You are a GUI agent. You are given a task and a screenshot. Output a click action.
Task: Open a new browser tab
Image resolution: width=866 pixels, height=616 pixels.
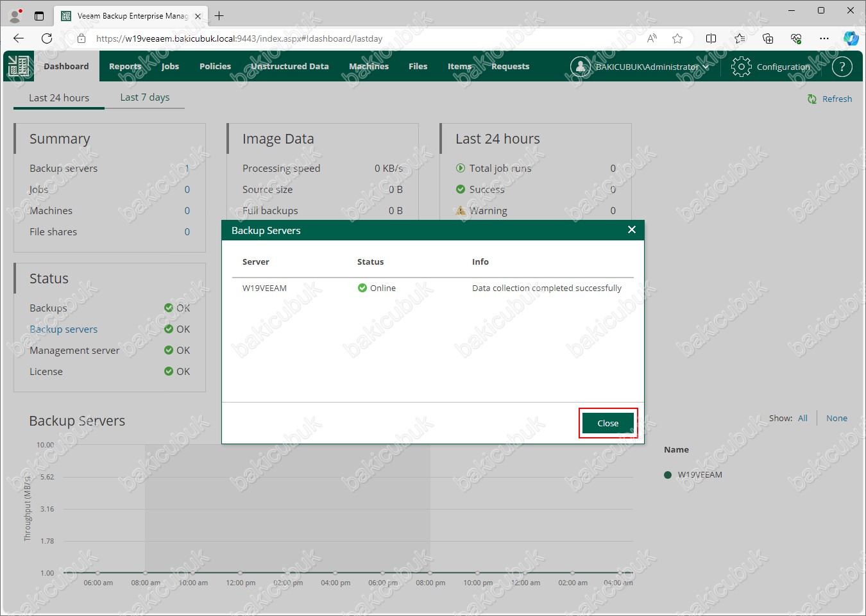tap(219, 15)
